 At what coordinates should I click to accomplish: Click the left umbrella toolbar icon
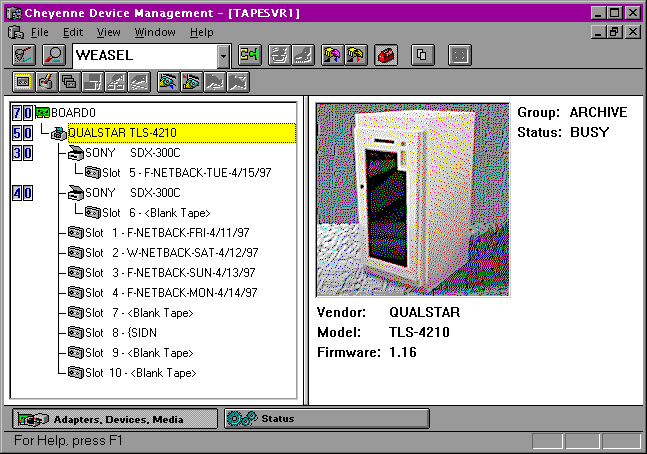coord(331,55)
